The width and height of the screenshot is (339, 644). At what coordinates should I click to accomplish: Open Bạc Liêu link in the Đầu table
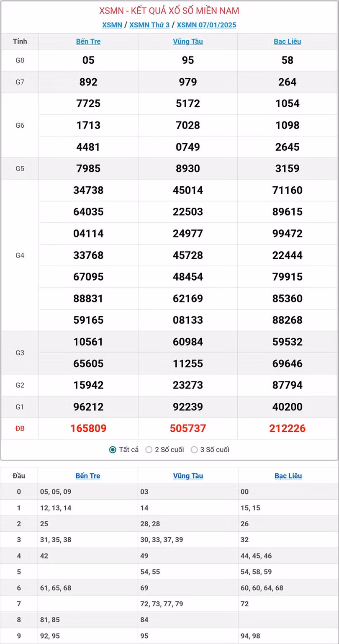coord(288,476)
